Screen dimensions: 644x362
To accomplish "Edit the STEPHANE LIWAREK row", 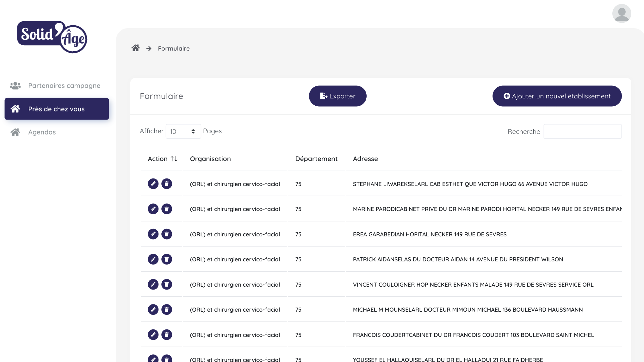I will [153, 184].
